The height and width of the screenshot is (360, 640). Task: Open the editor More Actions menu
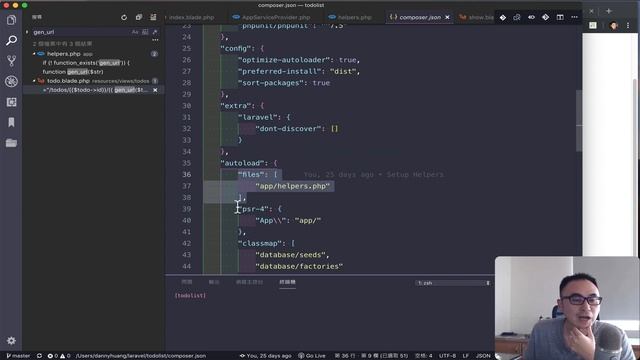(574, 17)
